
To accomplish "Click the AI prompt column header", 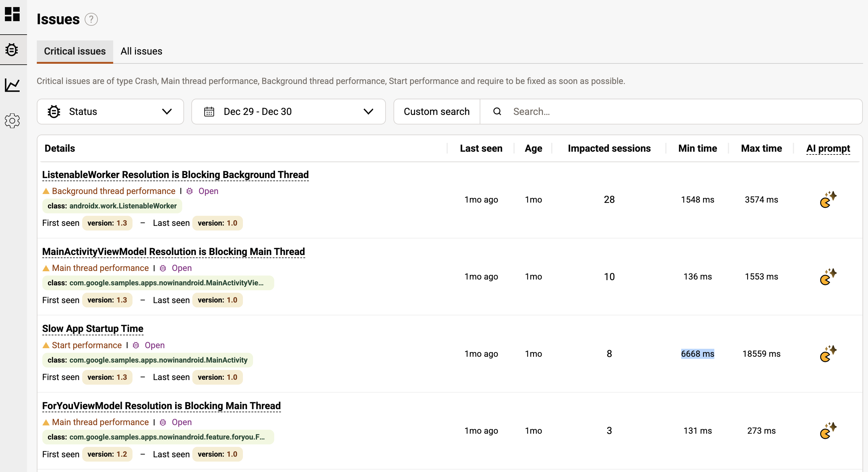I will 828,148.
